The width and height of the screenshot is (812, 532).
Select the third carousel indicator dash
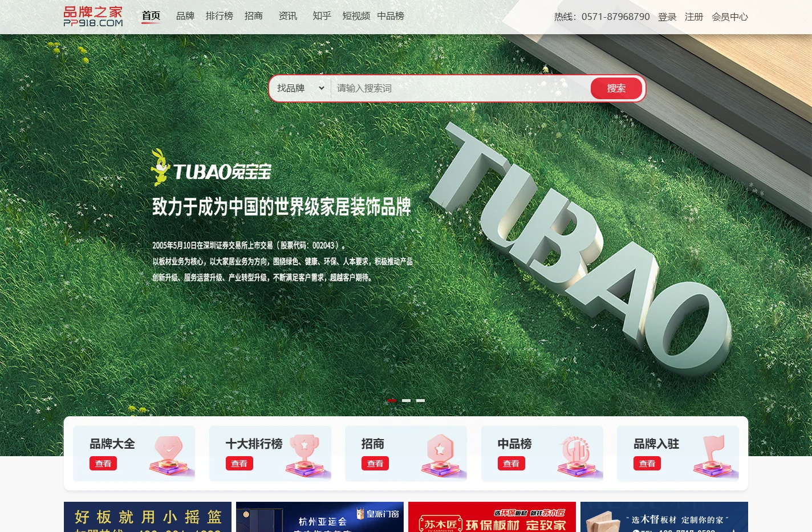click(420, 400)
